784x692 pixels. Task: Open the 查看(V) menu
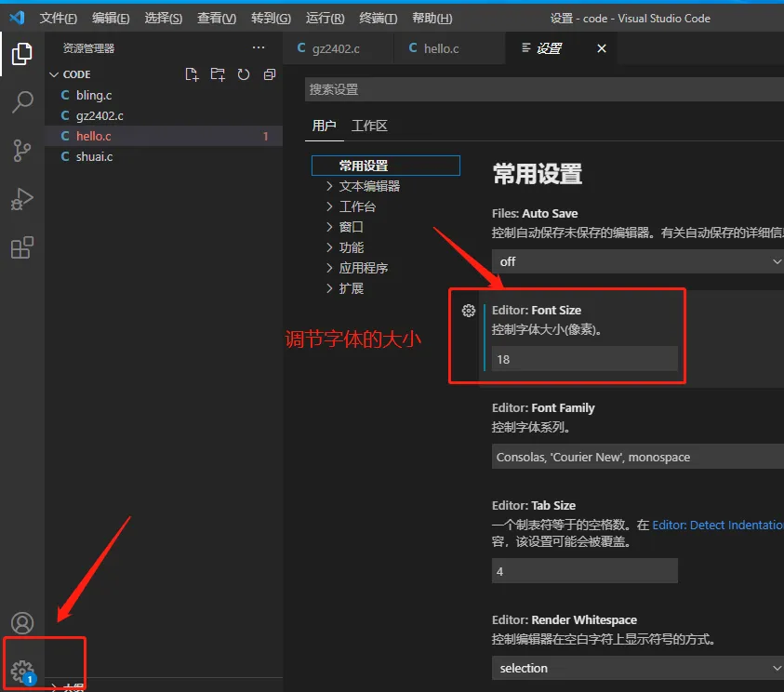coord(217,19)
